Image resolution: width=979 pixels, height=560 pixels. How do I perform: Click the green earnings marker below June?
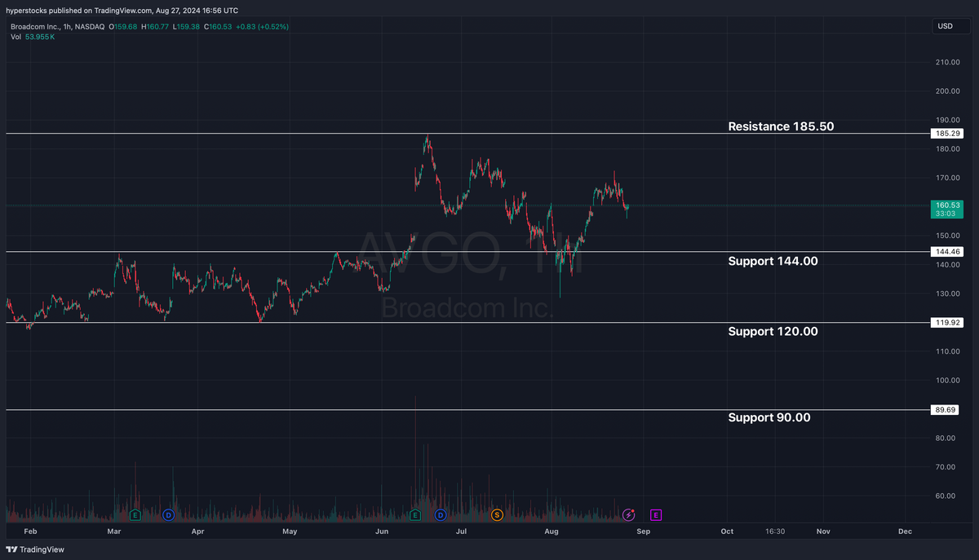[414, 514]
